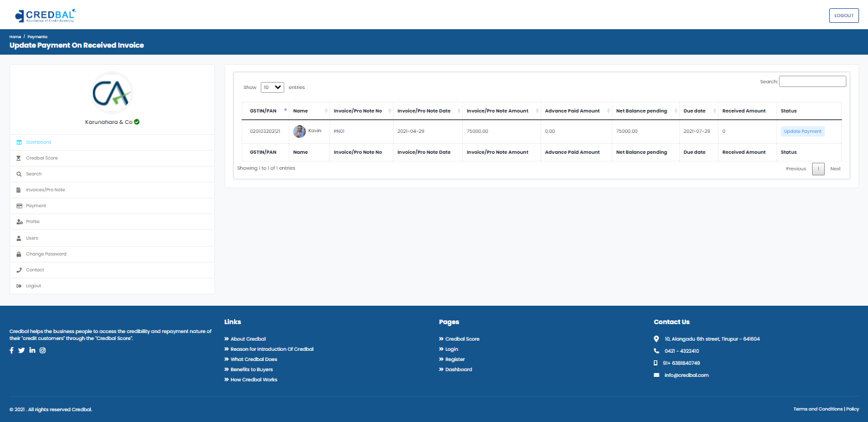The width and height of the screenshot is (868, 422).
Task: Sort by Received Amount column header
Action: click(747, 111)
